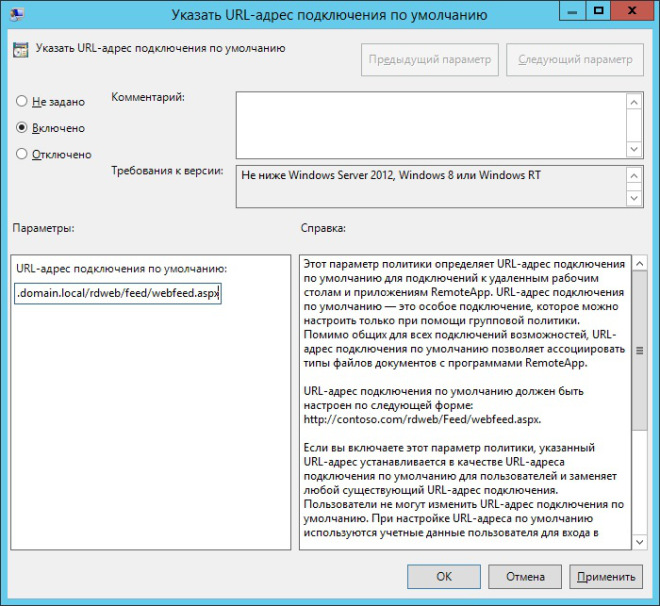Confirm the settings with OK
Screen dimensions: 660x606
point(444,576)
